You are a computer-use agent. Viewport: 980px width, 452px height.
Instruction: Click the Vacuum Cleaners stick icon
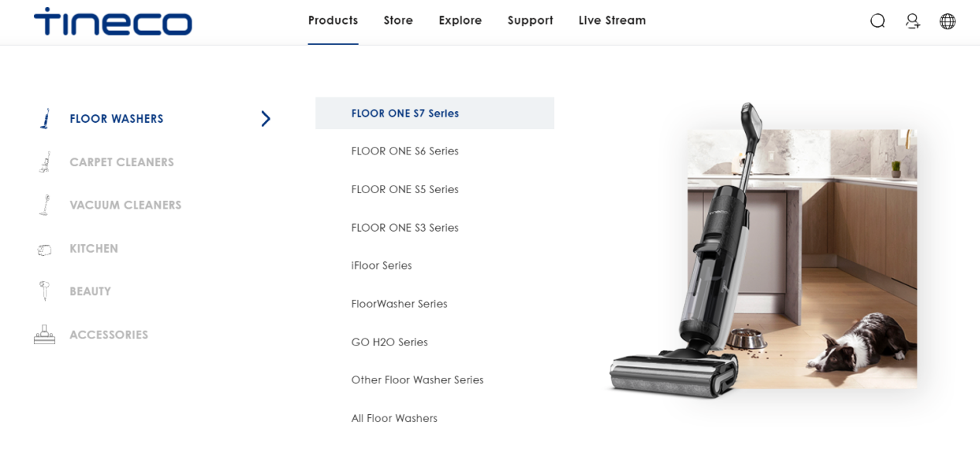click(x=45, y=206)
